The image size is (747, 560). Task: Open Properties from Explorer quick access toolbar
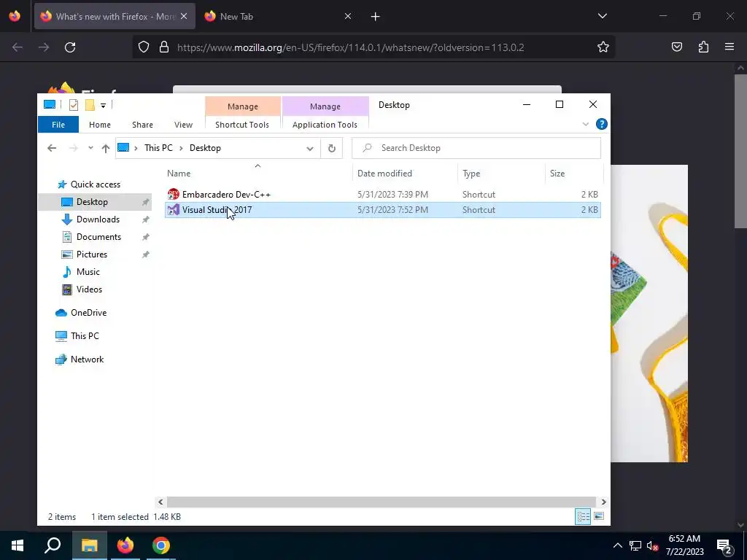point(74,105)
